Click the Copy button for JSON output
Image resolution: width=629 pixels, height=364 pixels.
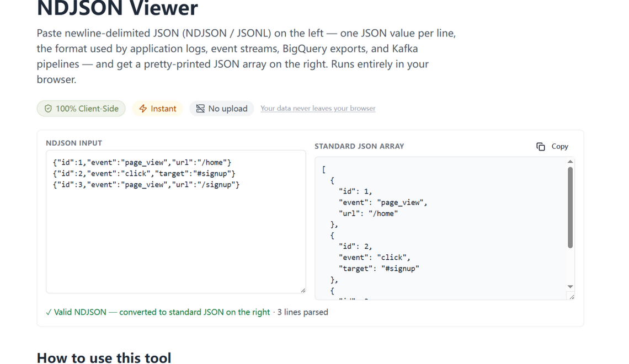pyautogui.click(x=552, y=147)
